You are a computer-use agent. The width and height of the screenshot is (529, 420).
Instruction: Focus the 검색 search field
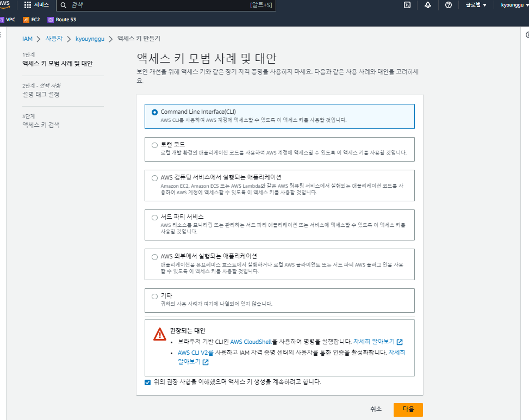coord(166,5)
